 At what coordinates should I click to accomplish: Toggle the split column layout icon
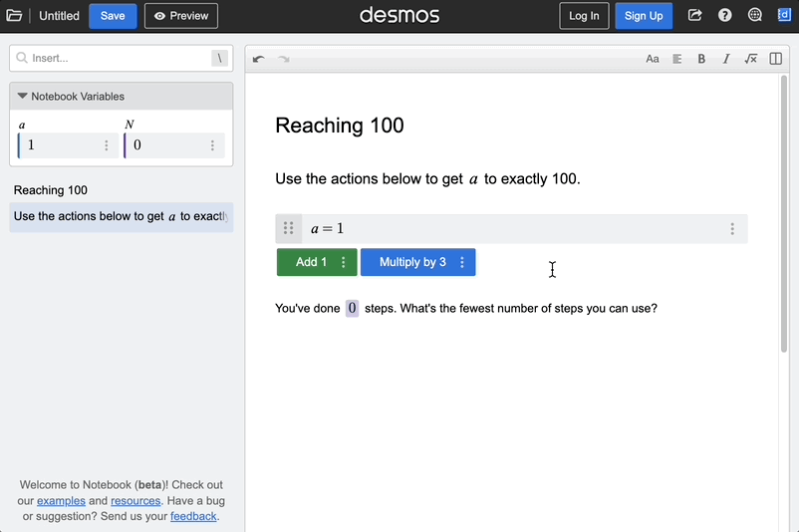tap(775, 59)
